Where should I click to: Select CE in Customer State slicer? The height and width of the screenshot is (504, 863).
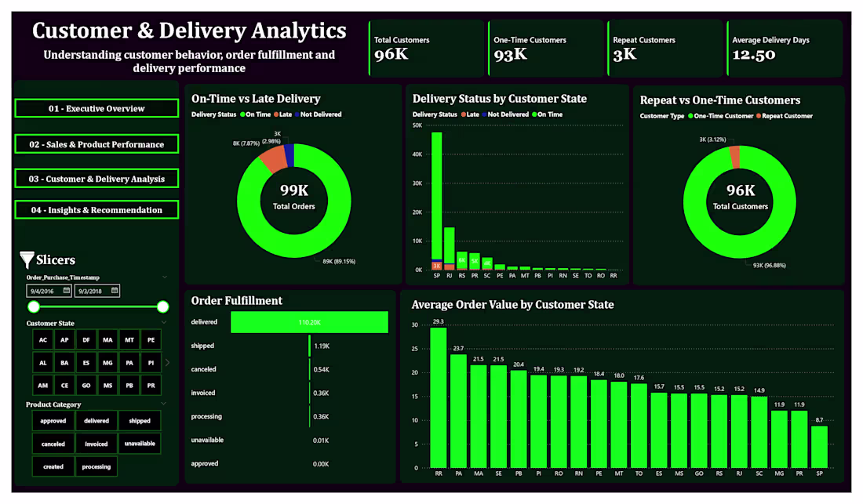tap(64, 386)
